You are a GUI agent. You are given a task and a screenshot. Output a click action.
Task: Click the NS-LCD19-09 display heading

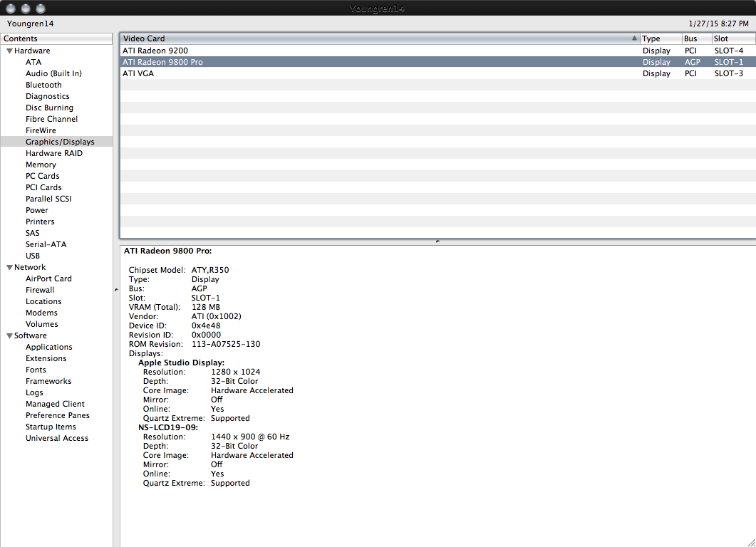click(x=167, y=427)
